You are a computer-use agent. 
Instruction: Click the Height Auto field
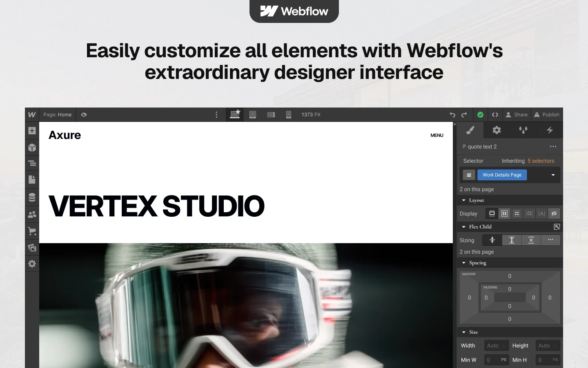[x=548, y=346]
